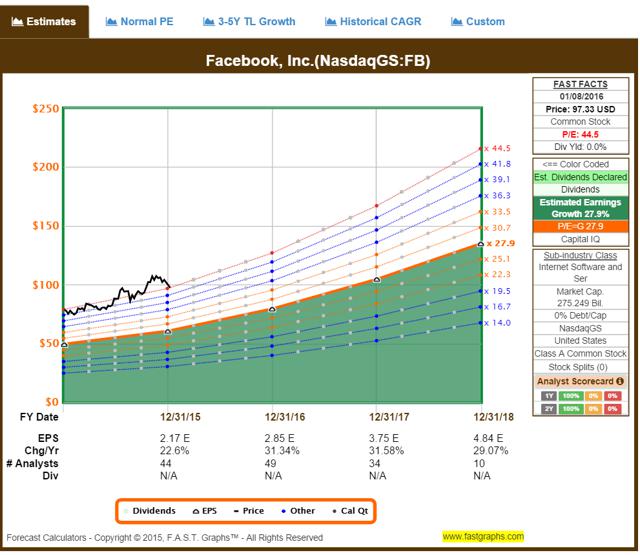The width and height of the screenshot is (640, 555).
Task: Click the chart icon beside Historical CAGR
Action: 331,22
